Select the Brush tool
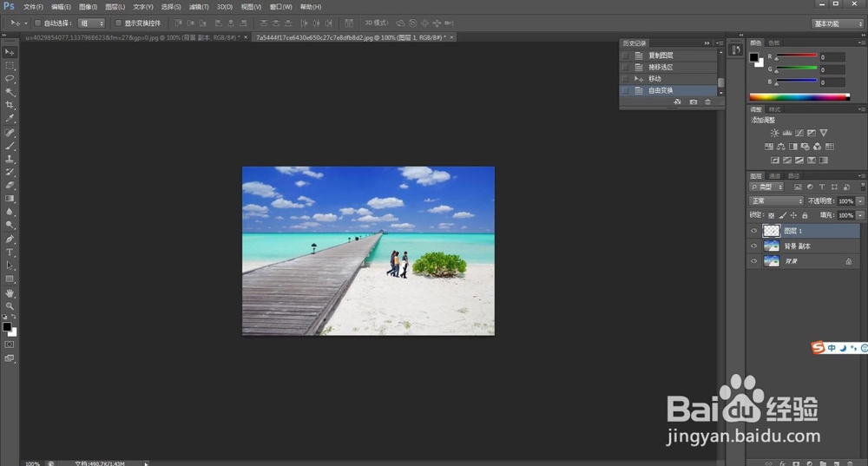The image size is (868, 466). coord(10,146)
